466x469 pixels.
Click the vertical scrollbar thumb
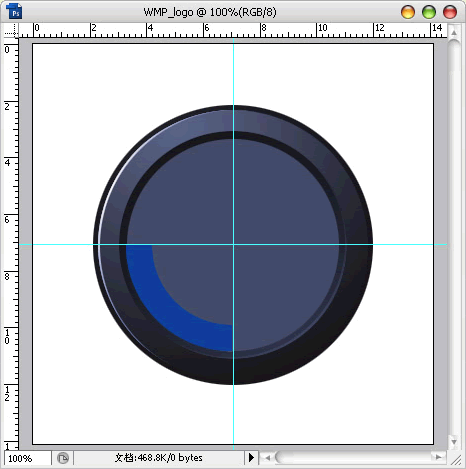pos(454,56)
